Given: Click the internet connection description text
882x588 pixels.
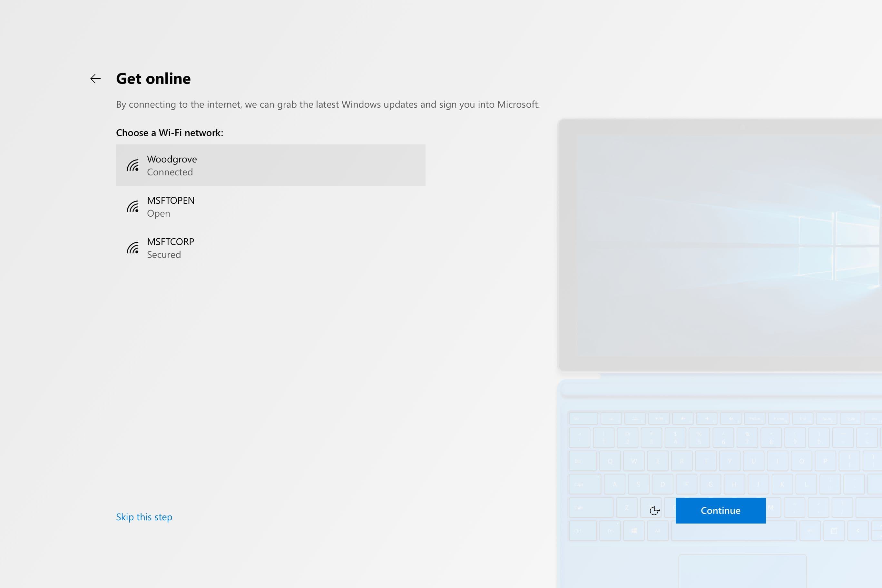Looking at the screenshot, I should (328, 104).
